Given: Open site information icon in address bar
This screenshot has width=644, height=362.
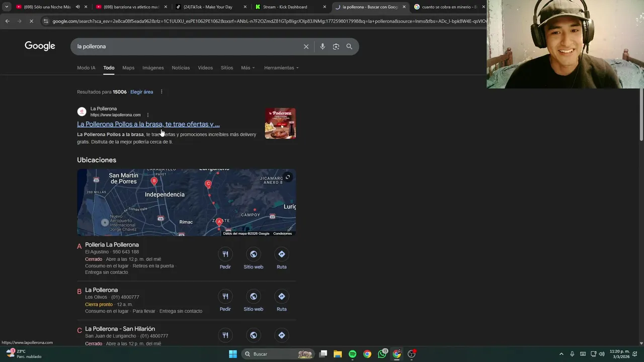Looking at the screenshot, I should point(46,21).
